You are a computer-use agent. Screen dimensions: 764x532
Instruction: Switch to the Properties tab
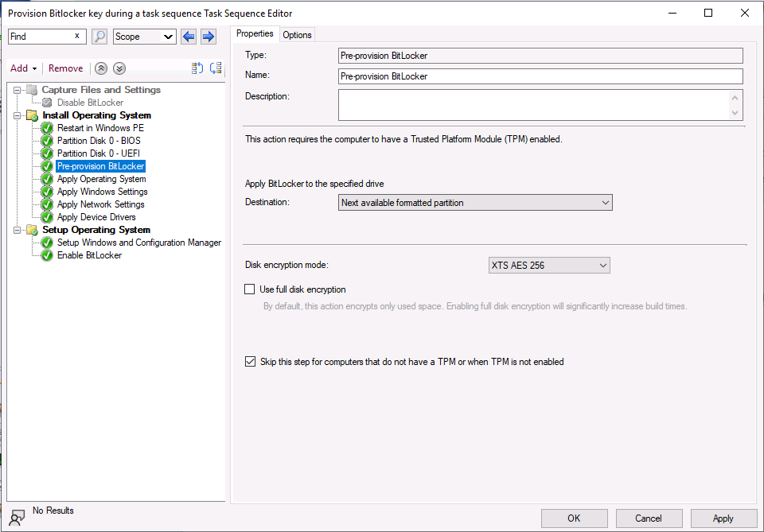[x=255, y=33]
